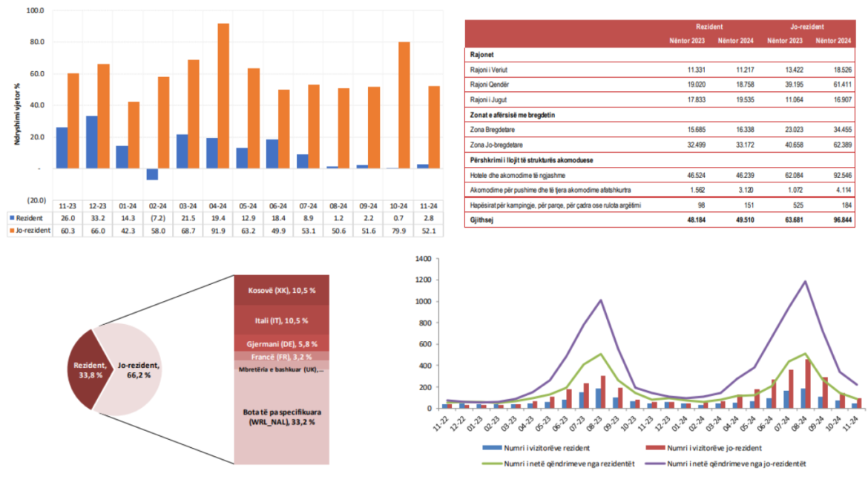This screenshot has width=868, height=488.
Task: Select the Itali (IT) 10,5 % segment
Action: [282, 320]
